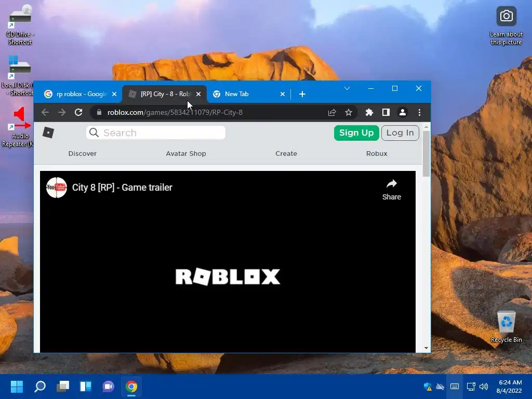Select the Audio Repeater desktop icon
Viewport: 532px width, 399px height.
[18, 127]
